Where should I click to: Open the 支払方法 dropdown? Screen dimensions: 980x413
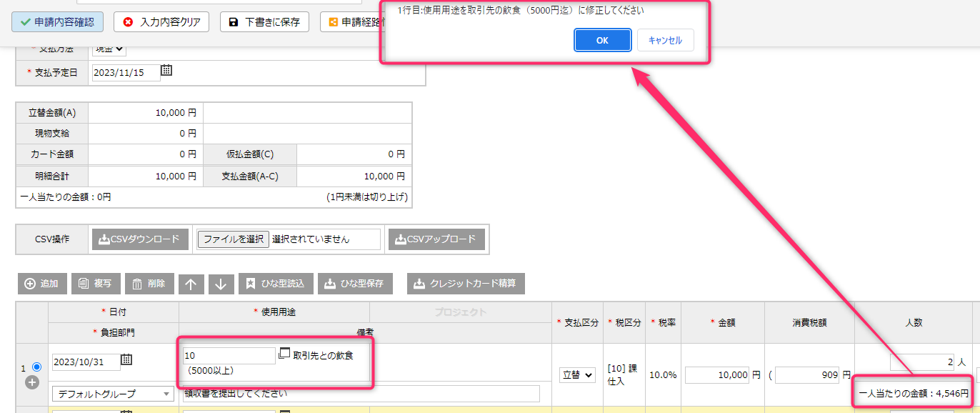(109, 49)
